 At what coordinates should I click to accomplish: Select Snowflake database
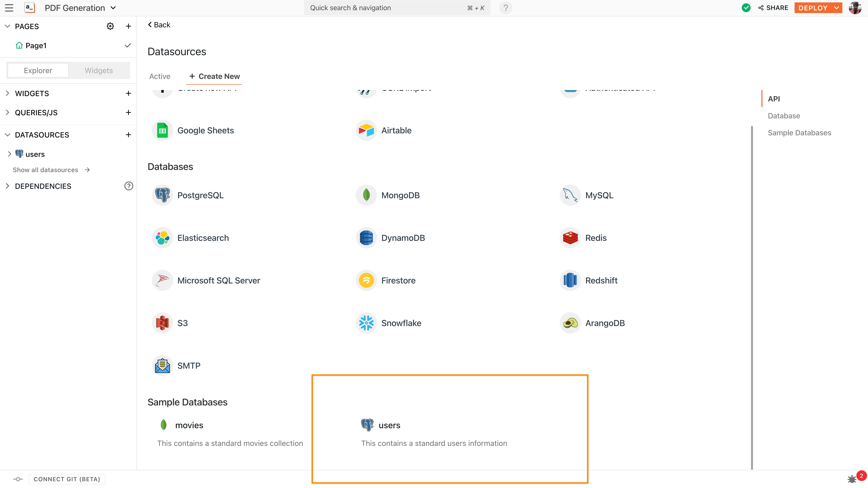pos(389,323)
